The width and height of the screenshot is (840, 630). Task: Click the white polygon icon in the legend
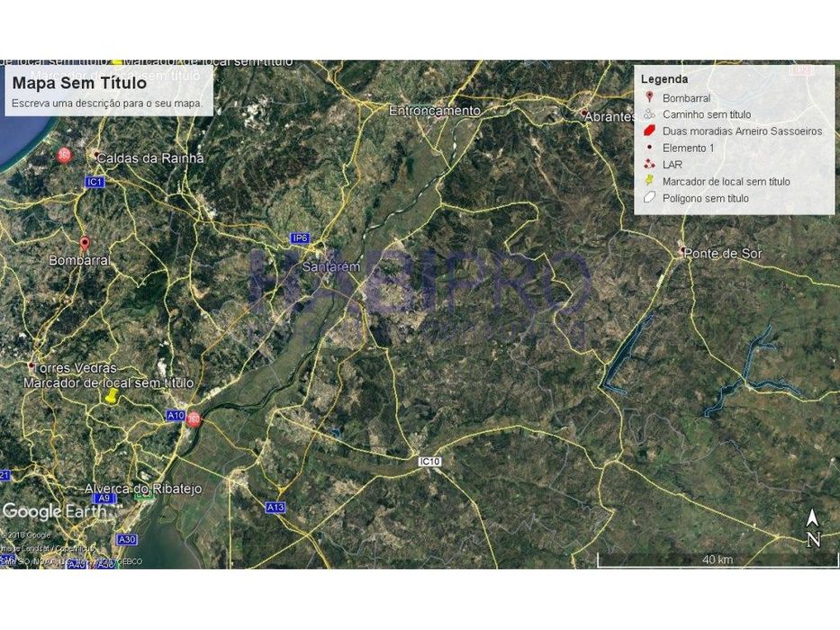click(649, 198)
